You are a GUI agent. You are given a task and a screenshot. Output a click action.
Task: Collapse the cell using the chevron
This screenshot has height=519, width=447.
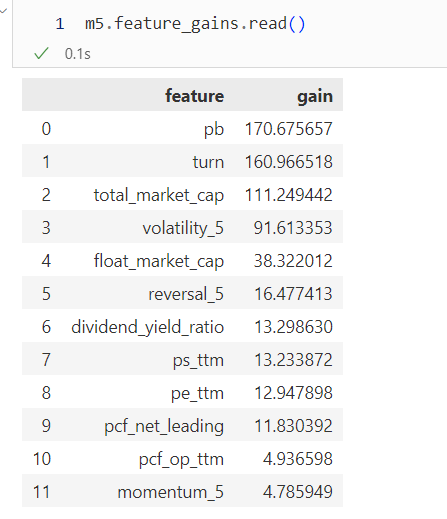pos(3,11)
